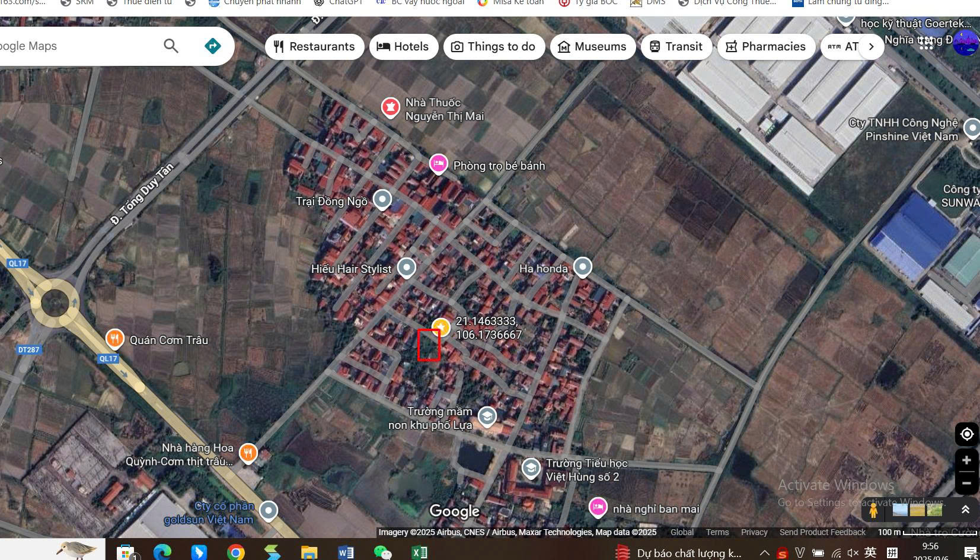Open the Terms link in footer

pos(717,532)
